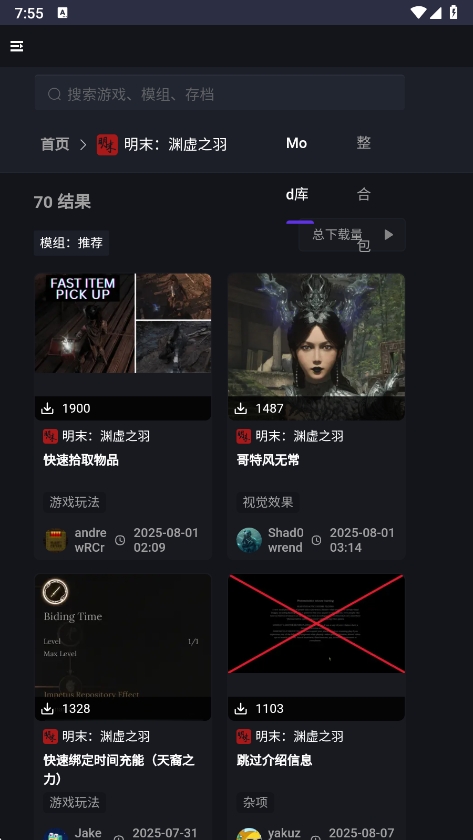Click the andrewRCr author avatar
The image size is (473, 840).
point(55,540)
